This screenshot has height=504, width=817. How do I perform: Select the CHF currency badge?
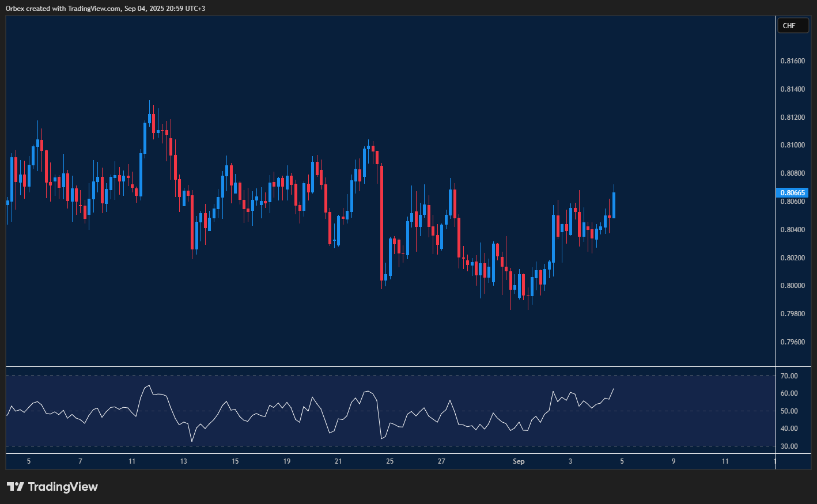tap(793, 25)
